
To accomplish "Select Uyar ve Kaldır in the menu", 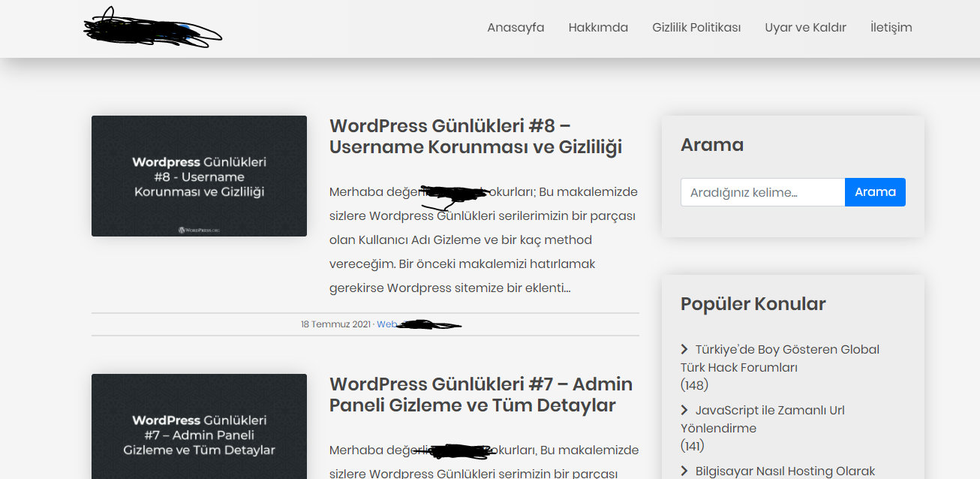I will point(805,28).
